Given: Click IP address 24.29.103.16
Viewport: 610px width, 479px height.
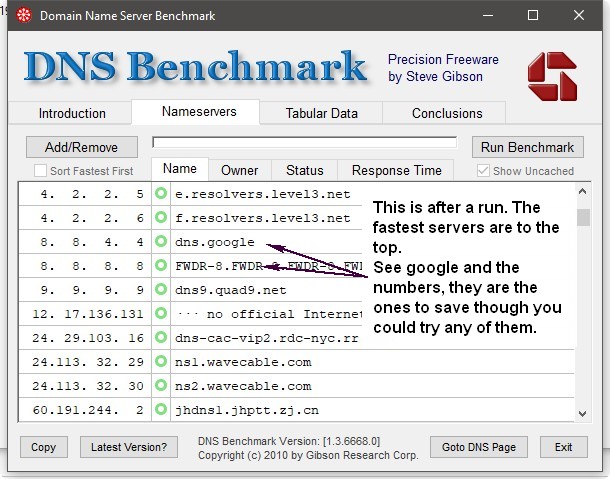Looking at the screenshot, I should (88, 338).
